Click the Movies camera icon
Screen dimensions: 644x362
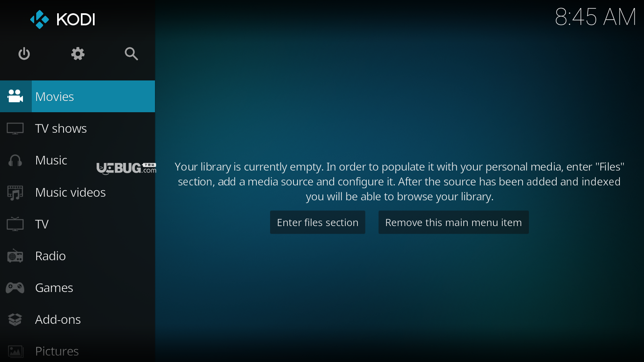(15, 97)
